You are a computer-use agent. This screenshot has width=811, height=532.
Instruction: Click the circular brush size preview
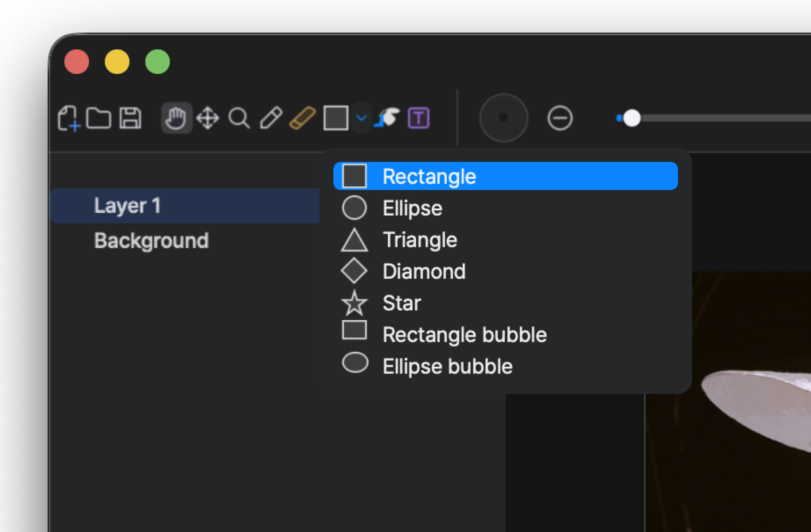point(503,118)
